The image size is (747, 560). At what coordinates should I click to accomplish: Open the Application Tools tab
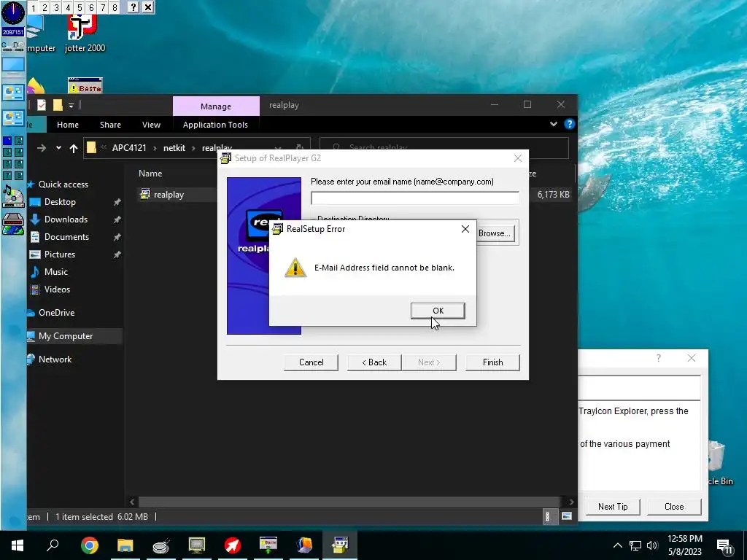pyautogui.click(x=215, y=125)
